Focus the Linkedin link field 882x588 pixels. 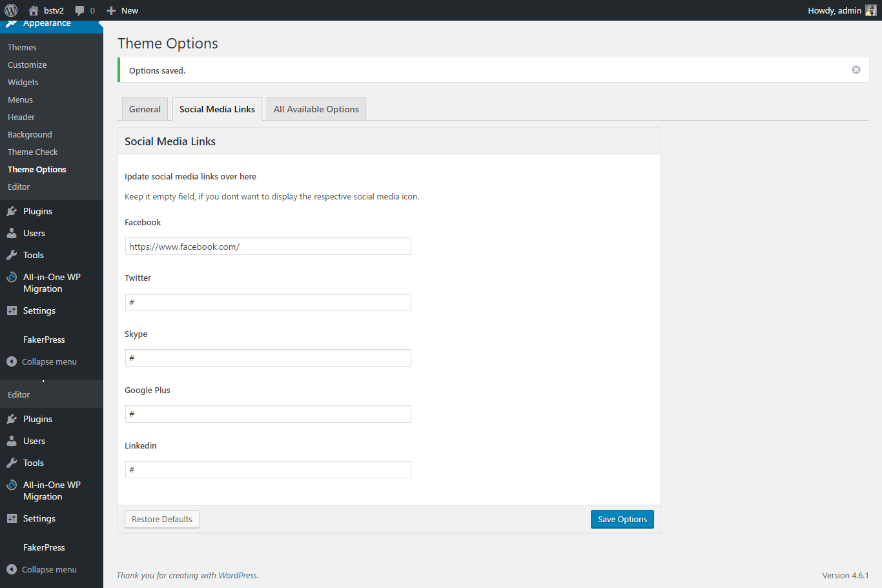point(268,470)
